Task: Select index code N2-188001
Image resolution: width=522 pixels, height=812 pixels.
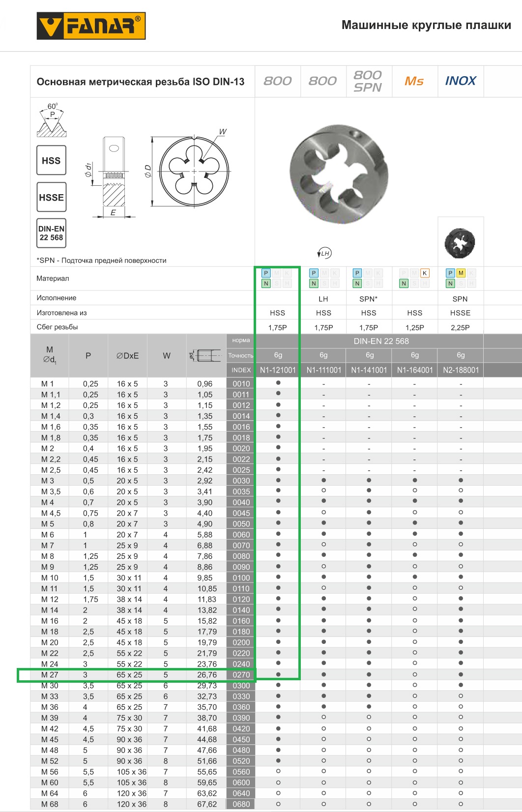Action: 461,370
